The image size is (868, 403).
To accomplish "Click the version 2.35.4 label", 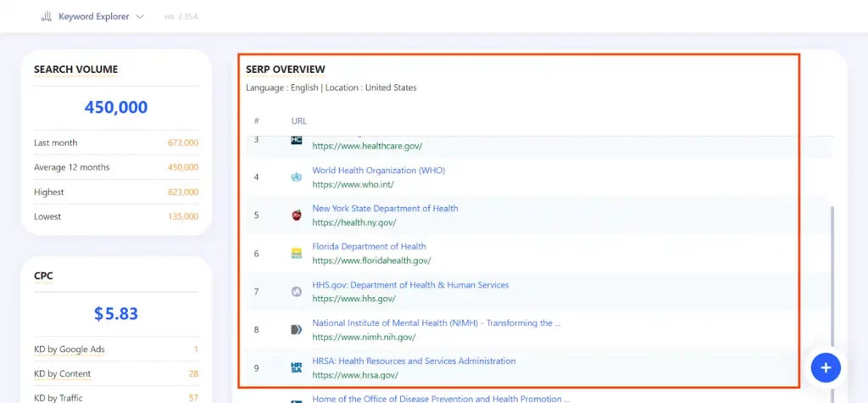I will (x=181, y=17).
